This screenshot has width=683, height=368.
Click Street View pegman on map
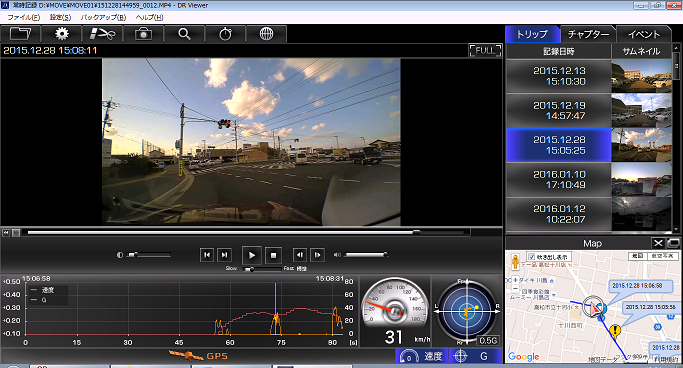[x=515, y=261]
